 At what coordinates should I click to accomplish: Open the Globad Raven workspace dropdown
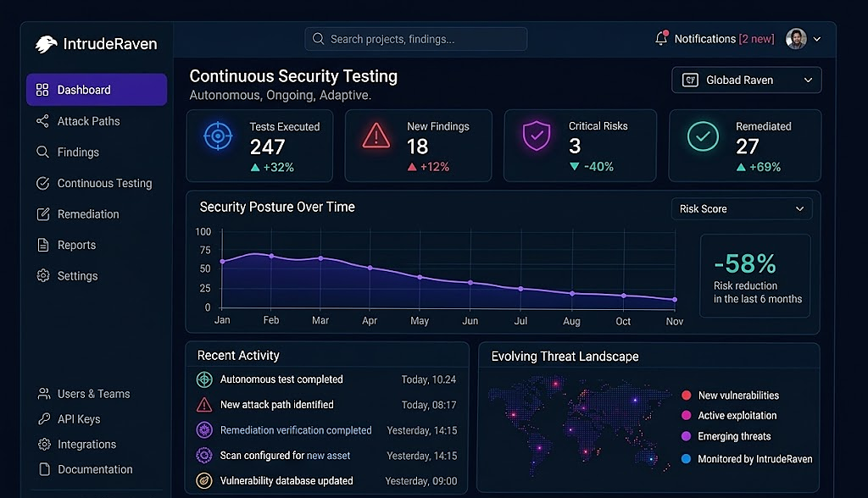pyautogui.click(x=746, y=80)
